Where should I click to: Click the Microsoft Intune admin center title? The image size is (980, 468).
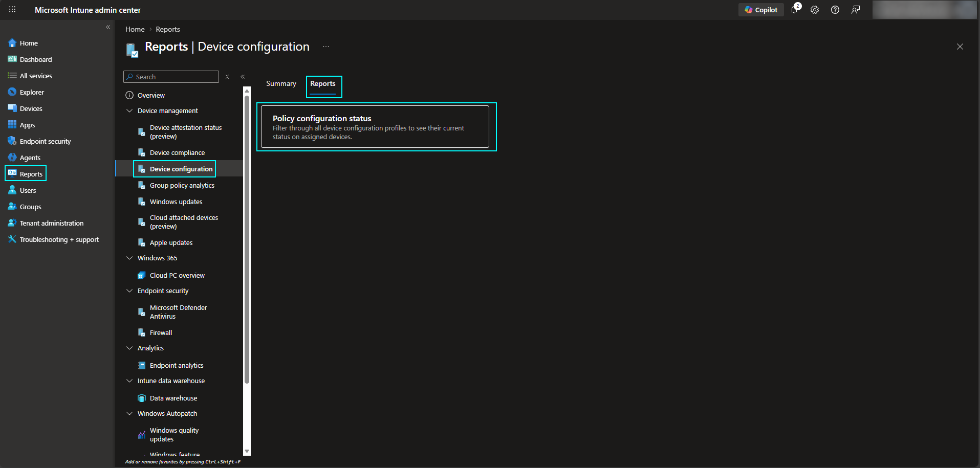pyautogui.click(x=88, y=10)
